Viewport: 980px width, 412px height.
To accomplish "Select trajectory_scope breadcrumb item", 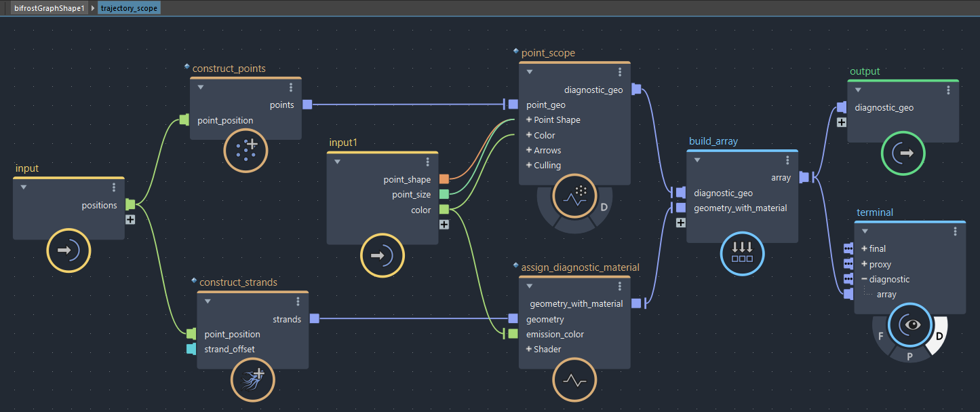I will click(x=130, y=9).
